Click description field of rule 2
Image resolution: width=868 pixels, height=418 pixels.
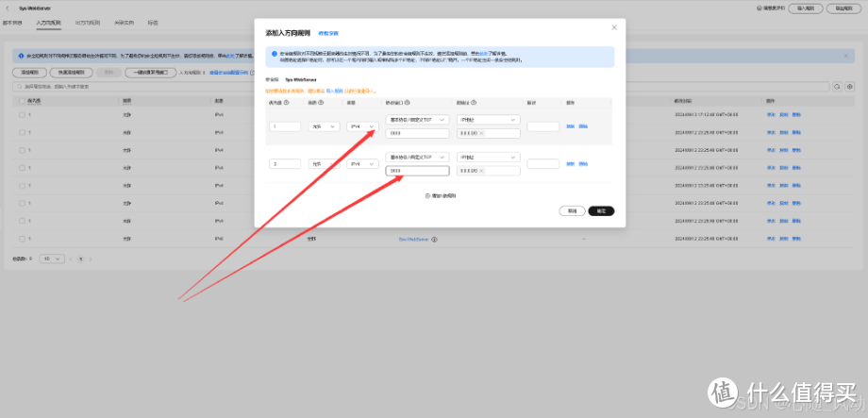click(543, 164)
